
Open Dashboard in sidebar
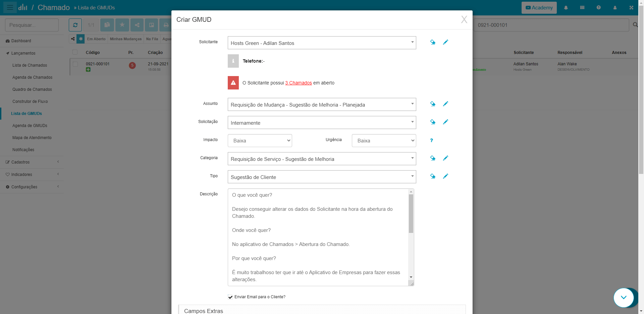click(x=32, y=41)
